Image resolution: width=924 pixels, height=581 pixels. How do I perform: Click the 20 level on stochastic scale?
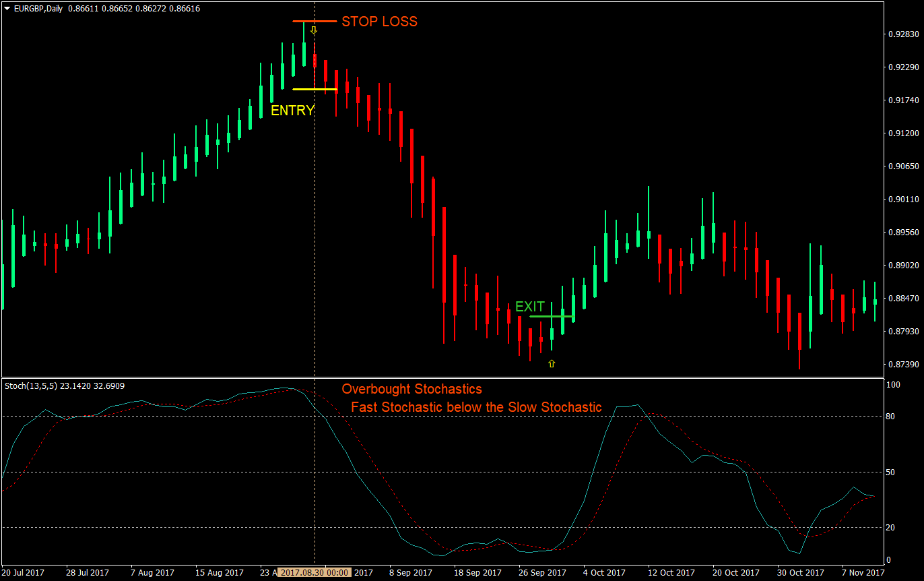click(x=890, y=527)
